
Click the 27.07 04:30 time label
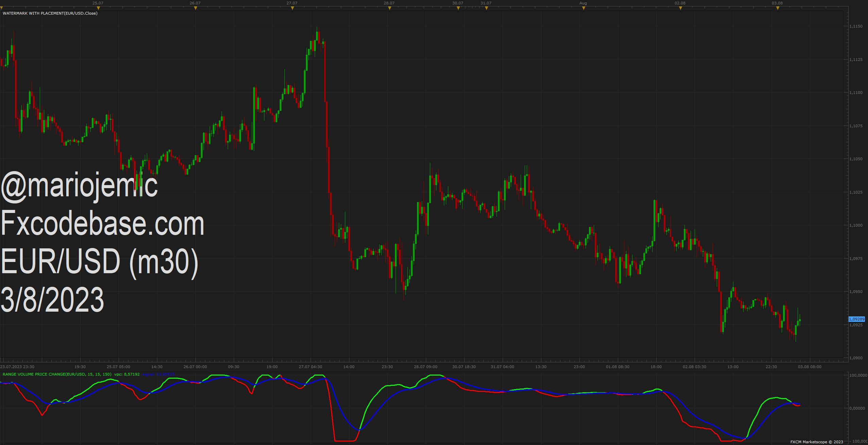pyautogui.click(x=310, y=367)
